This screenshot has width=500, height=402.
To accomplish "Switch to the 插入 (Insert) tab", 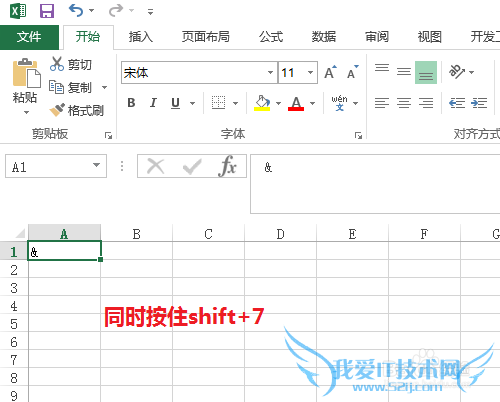I will click(141, 37).
